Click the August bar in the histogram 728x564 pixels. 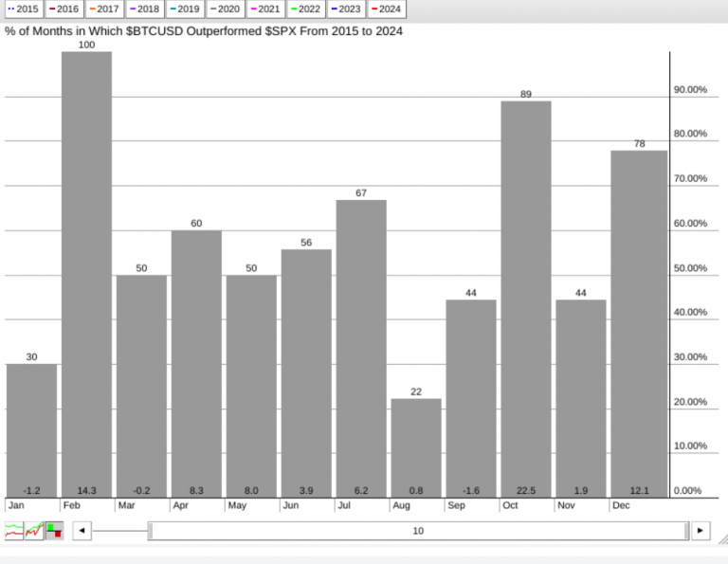[x=416, y=448]
